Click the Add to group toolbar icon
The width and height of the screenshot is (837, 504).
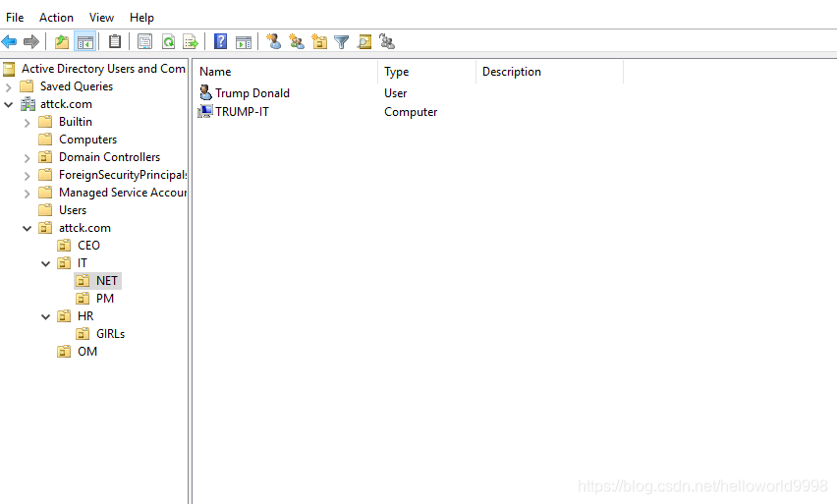(x=387, y=41)
